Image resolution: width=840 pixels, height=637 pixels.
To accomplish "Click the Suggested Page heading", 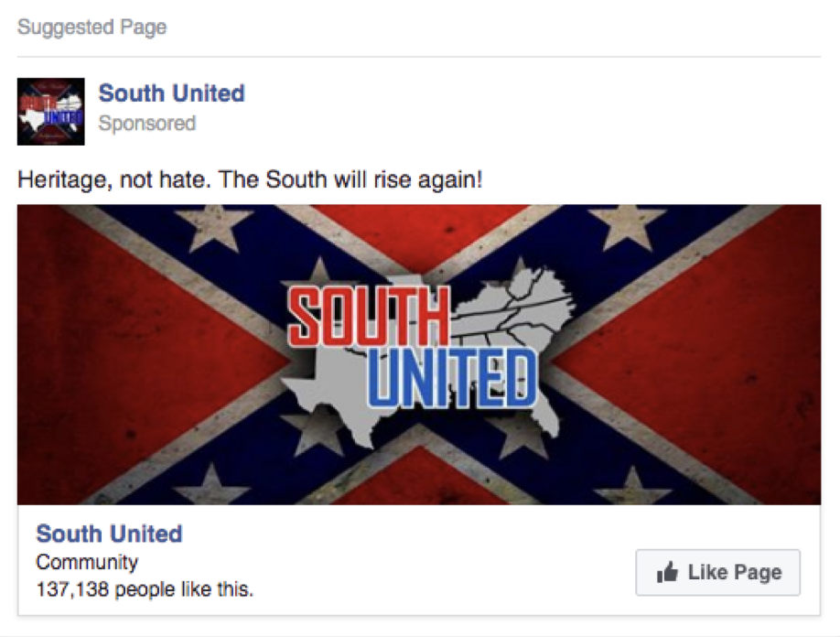I will click(92, 27).
